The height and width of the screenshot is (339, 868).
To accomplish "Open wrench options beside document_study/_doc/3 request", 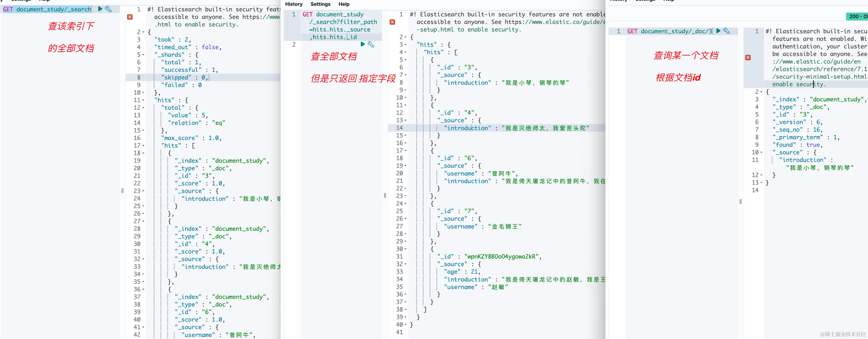I will tap(726, 31).
